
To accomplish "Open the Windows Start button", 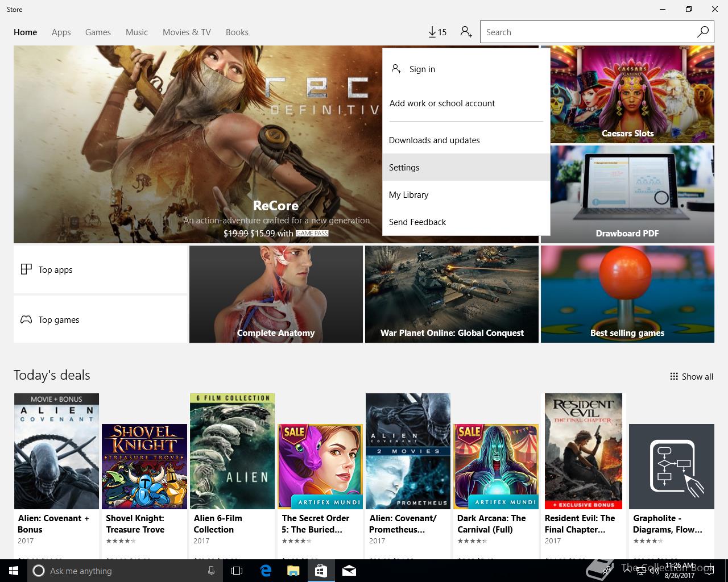I will click(13, 571).
